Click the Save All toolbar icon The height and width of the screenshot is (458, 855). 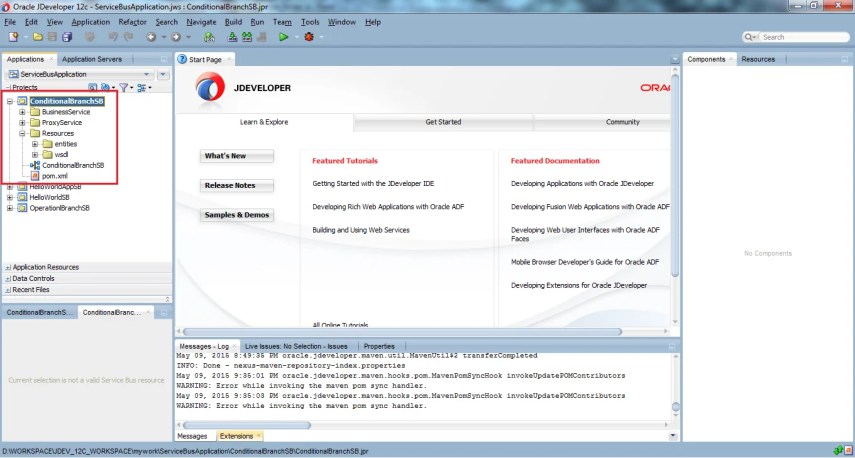[x=67, y=37]
